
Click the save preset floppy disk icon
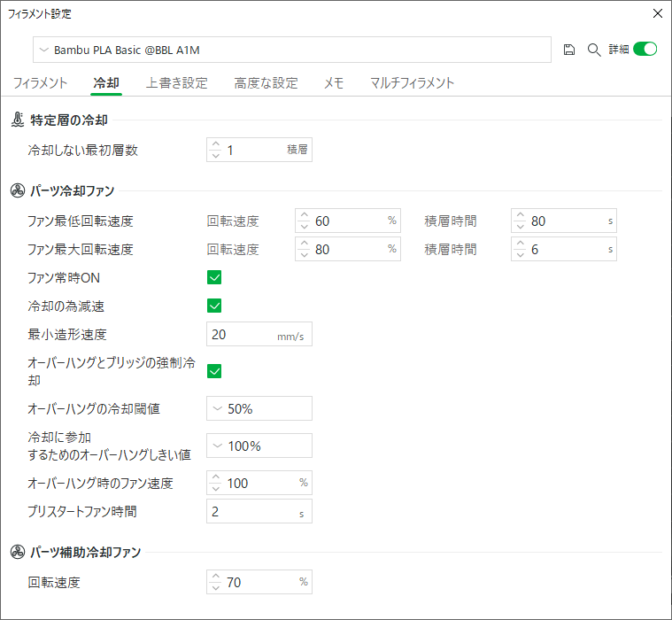(x=568, y=50)
